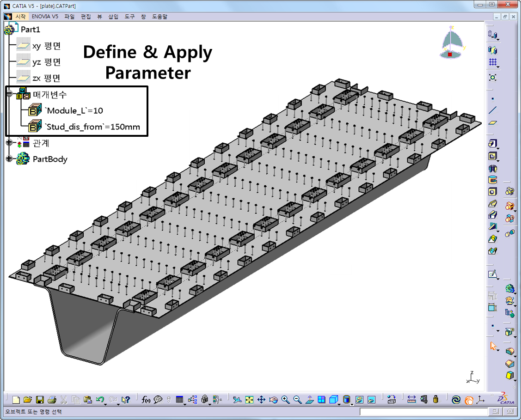Select the Module_L=10 parameter
Viewport: 521px width, 420px height.
click(74, 110)
